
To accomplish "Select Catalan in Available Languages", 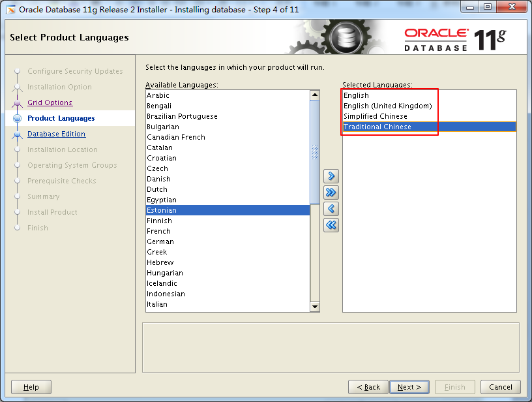I will (x=228, y=147).
